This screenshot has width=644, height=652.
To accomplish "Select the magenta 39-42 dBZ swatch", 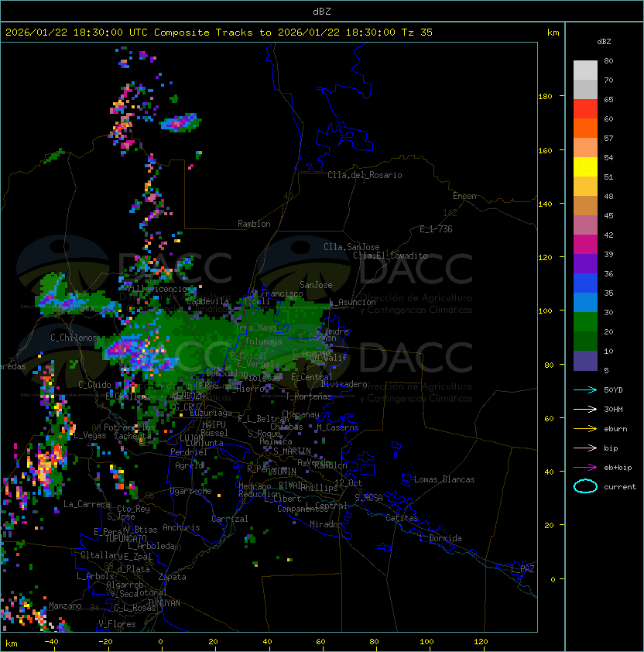I will click(x=585, y=245).
